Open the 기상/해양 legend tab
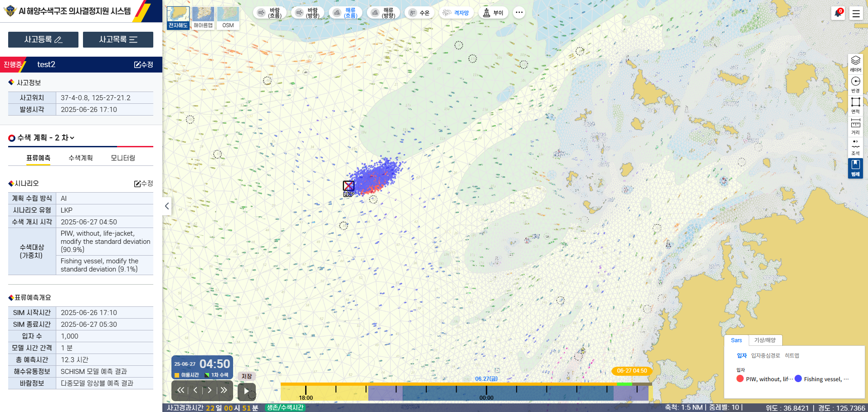868x412 pixels. click(x=765, y=340)
